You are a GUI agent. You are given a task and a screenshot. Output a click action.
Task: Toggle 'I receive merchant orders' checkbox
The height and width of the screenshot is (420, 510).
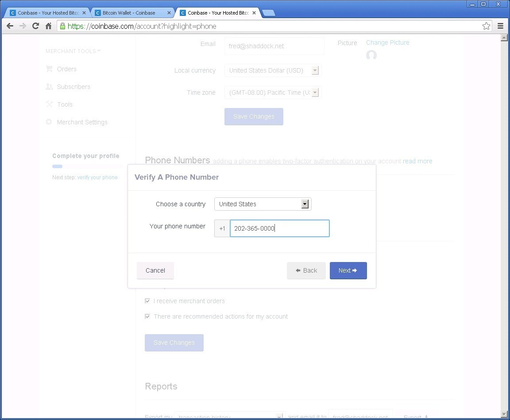pyautogui.click(x=147, y=301)
